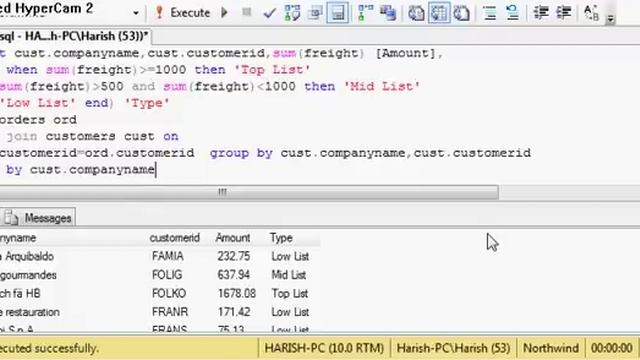640x360 pixels.
Task: Click the Execute query button
Action: [x=182, y=13]
